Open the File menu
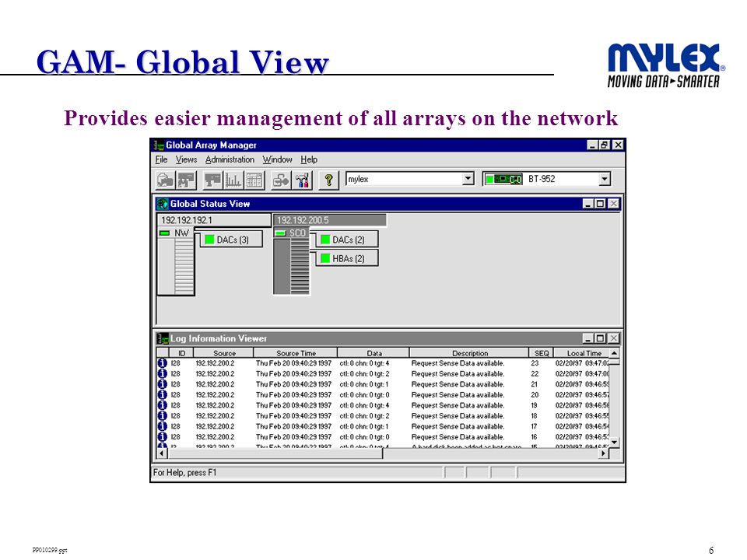The width and height of the screenshot is (747, 560). click(x=162, y=159)
